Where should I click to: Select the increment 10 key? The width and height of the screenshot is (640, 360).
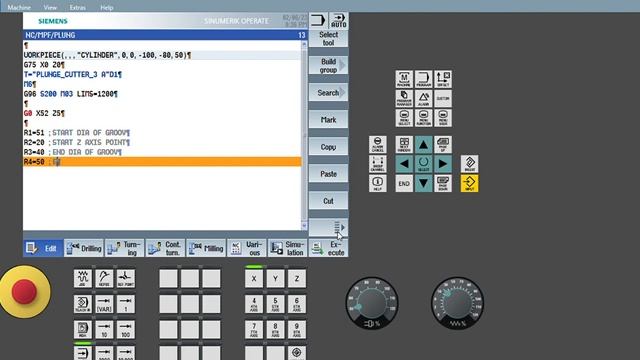(104, 329)
